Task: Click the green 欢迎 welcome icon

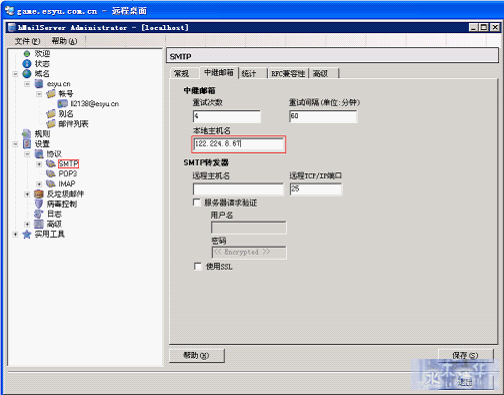Action: pyautogui.click(x=27, y=54)
